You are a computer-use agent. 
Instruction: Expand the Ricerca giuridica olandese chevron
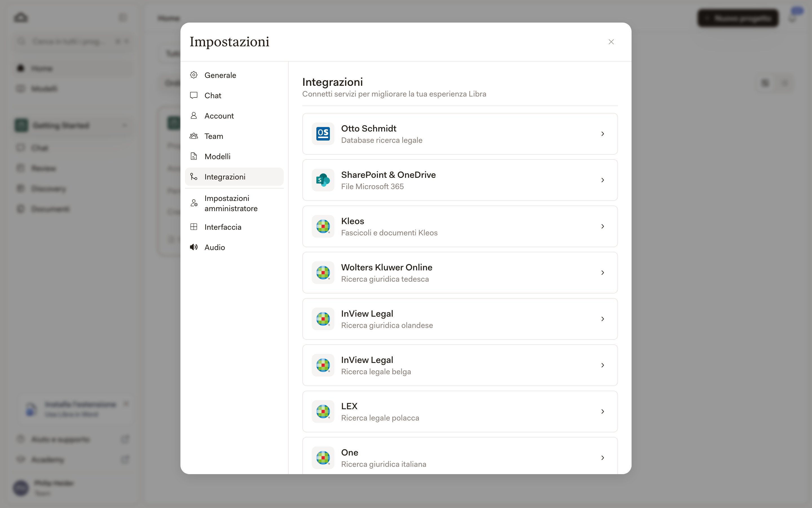pos(603,319)
